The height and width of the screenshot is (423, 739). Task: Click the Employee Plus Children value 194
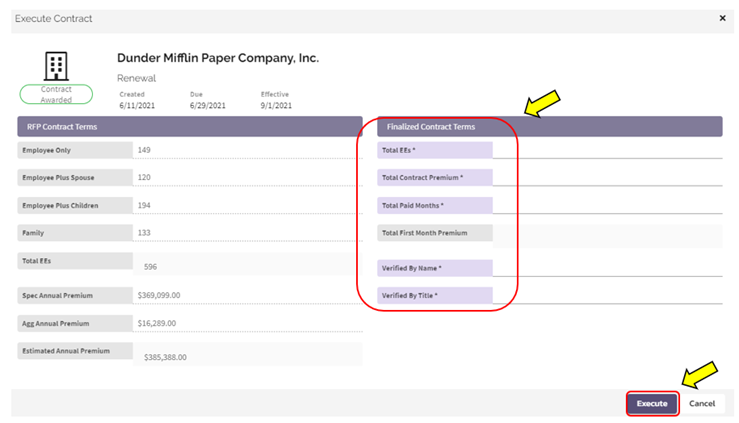(x=144, y=205)
